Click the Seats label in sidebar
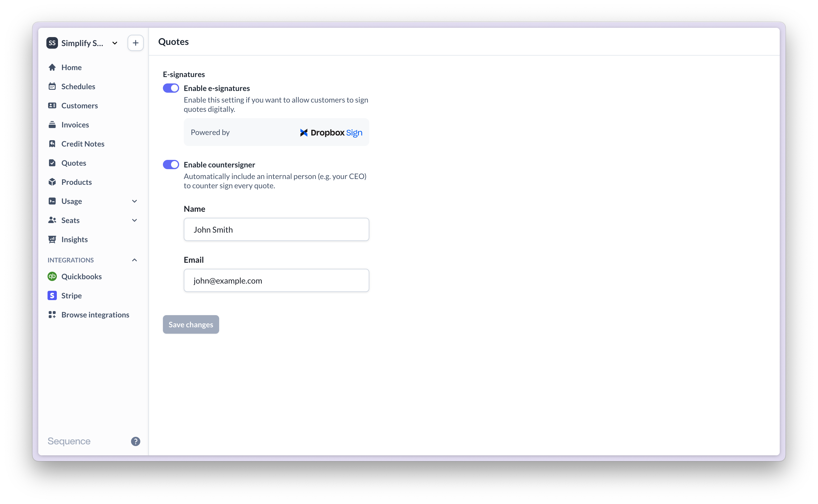The width and height of the screenshot is (818, 504). tap(70, 220)
